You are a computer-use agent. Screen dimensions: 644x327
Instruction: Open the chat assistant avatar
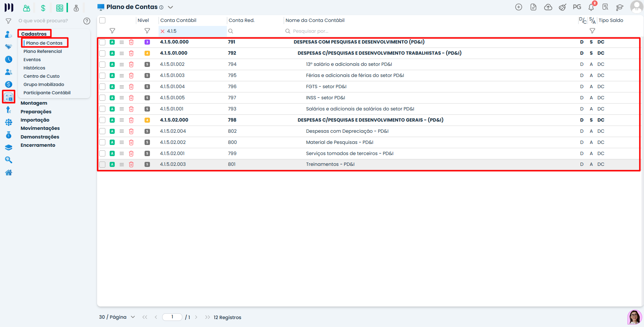pyautogui.click(x=635, y=317)
